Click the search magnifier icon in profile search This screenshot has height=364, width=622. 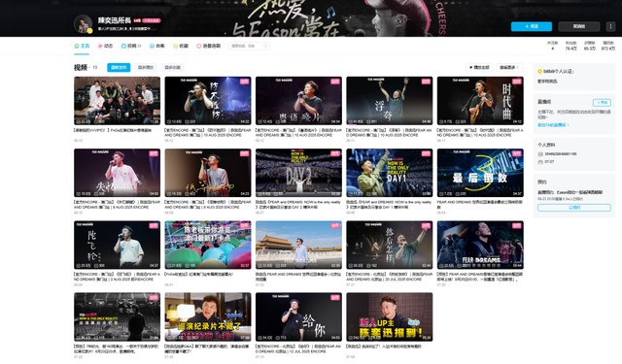point(265,46)
